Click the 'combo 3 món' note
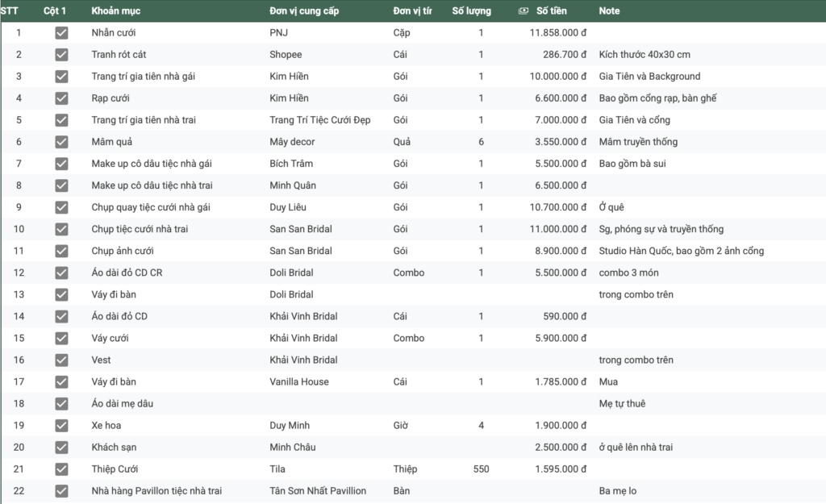 (628, 273)
